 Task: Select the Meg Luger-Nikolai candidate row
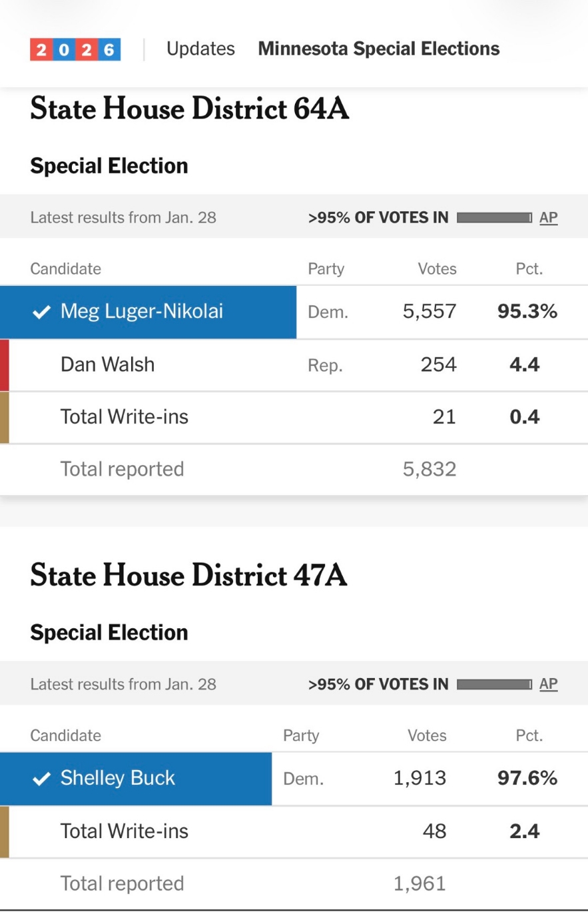click(x=141, y=312)
